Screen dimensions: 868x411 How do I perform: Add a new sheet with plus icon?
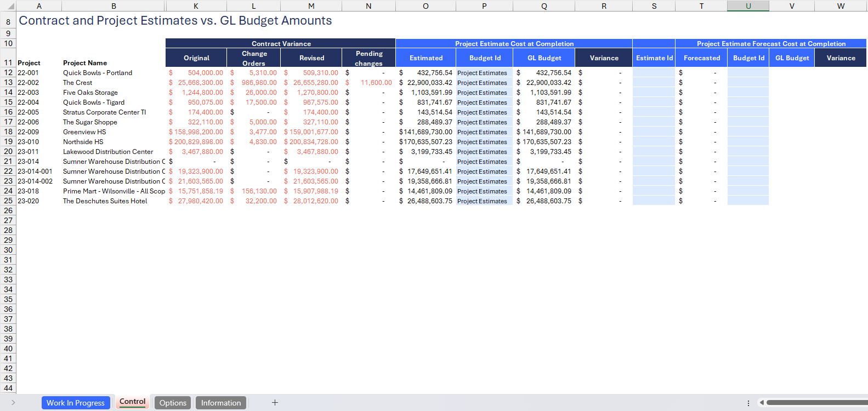[x=275, y=403]
